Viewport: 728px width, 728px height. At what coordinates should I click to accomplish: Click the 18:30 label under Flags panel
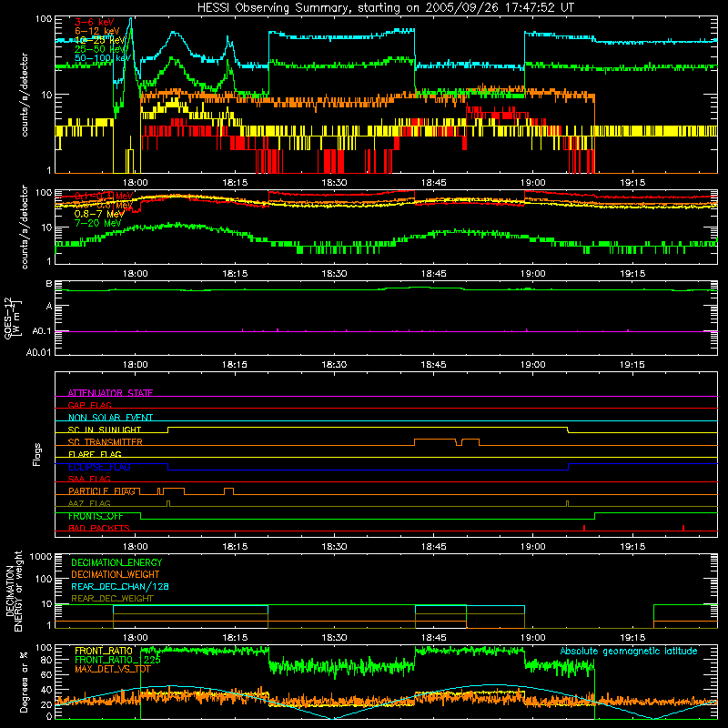tap(334, 547)
